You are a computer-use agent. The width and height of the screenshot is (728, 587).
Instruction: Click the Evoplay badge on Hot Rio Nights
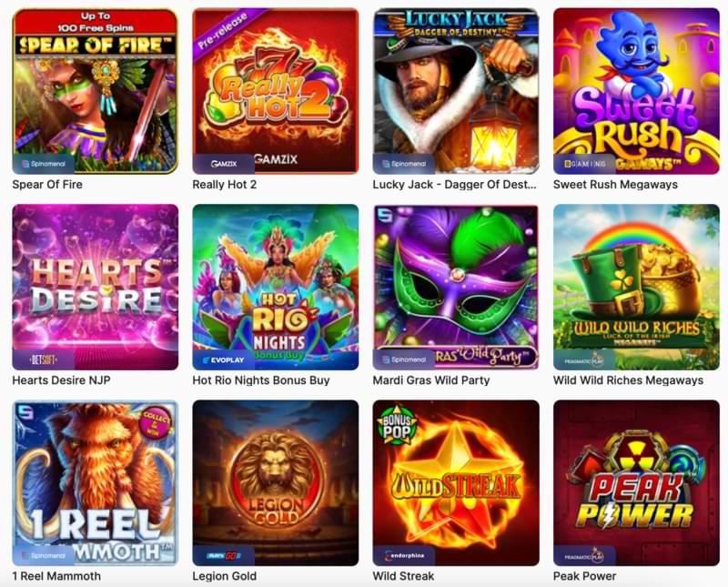point(223,359)
